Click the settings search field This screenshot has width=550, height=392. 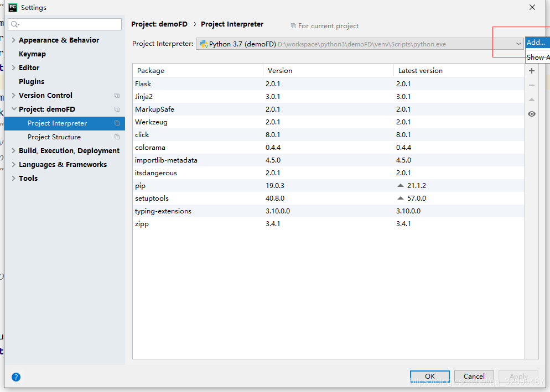pos(65,24)
